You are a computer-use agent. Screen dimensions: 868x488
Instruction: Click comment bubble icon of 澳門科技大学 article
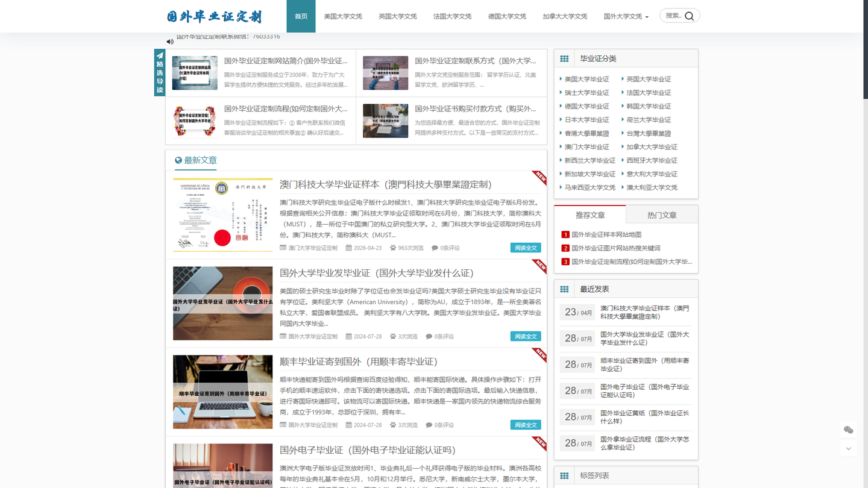435,248
